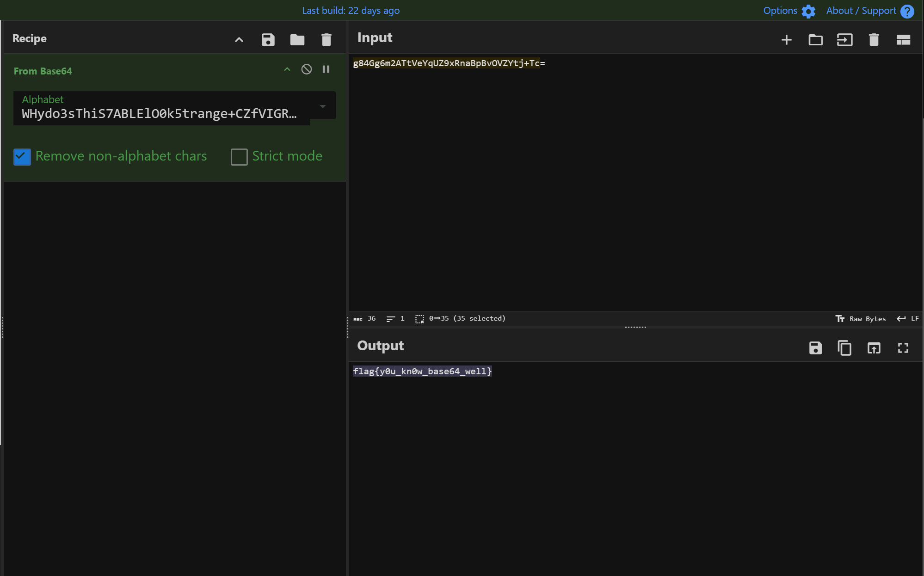This screenshot has width=924, height=576.
Task: Reset the pane layout
Action: (x=903, y=40)
